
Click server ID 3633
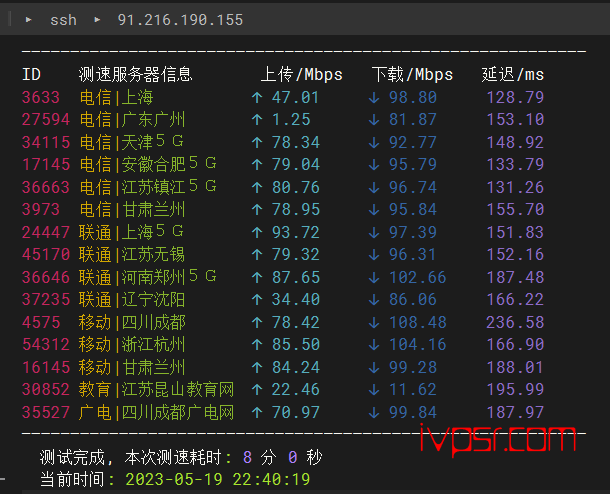[41, 97]
